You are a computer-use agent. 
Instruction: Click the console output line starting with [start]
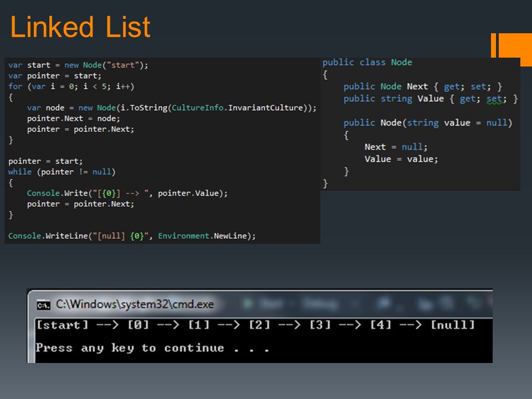(x=255, y=325)
